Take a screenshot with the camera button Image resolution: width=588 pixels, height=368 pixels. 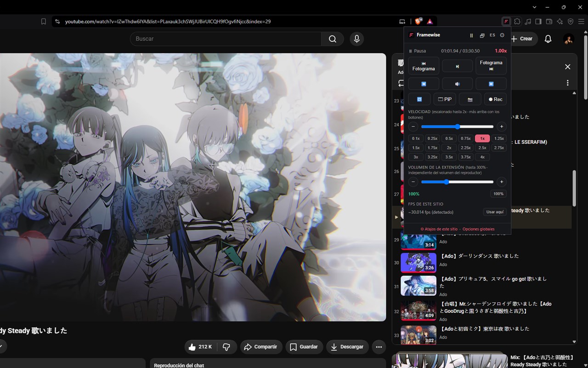470,99
